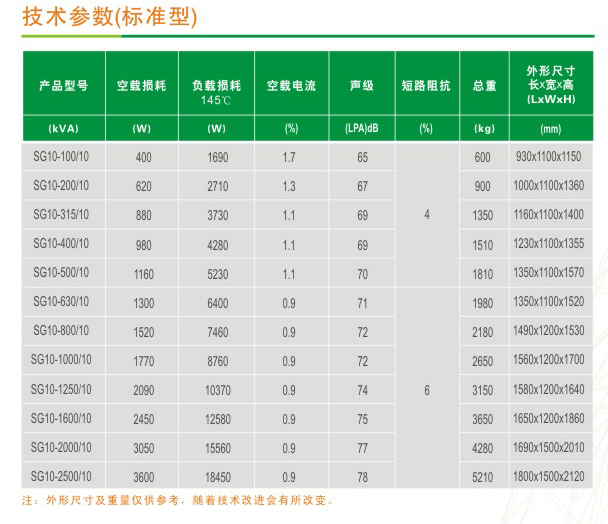The image size is (608, 524).
Task: Click the (kVA) unit cell
Action: point(64,128)
